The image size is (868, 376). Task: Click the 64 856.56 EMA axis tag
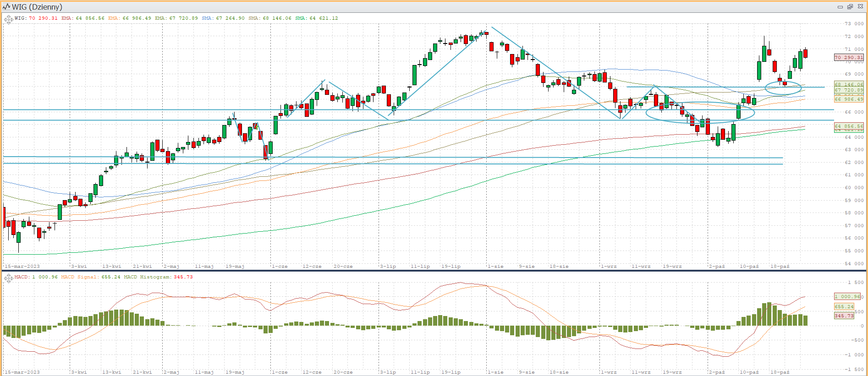[x=849, y=126]
